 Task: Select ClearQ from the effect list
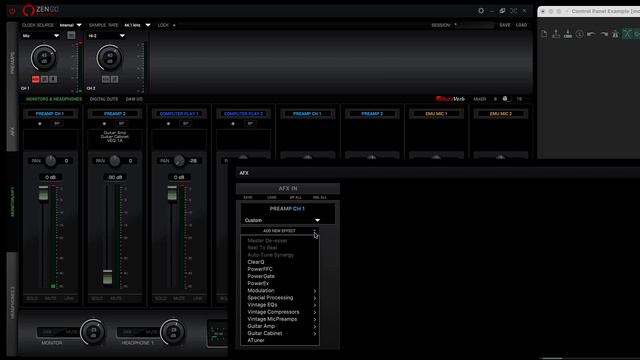(x=256, y=262)
